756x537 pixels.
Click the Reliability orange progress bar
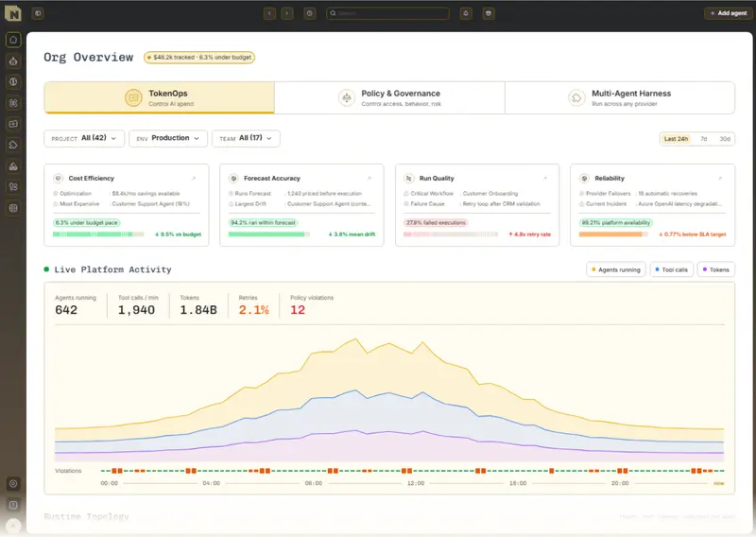pyautogui.click(x=613, y=234)
